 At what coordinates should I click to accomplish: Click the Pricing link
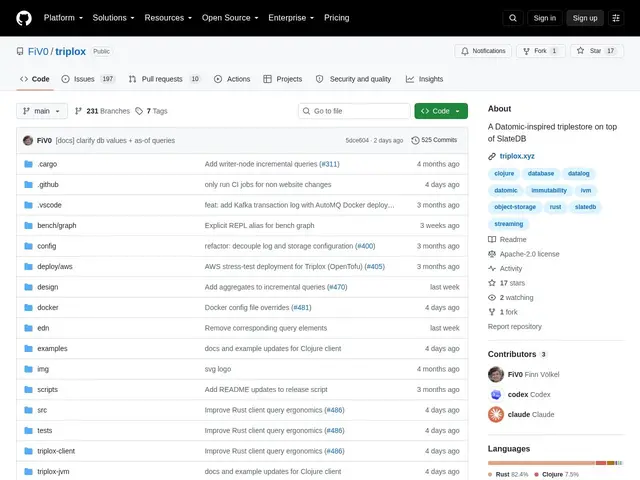(x=337, y=18)
